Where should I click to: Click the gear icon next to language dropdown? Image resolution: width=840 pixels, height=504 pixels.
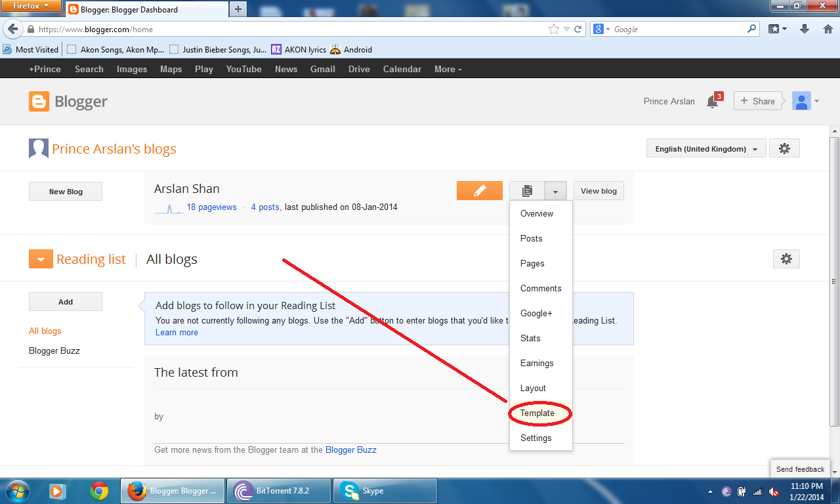pyautogui.click(x=784, y=149)
